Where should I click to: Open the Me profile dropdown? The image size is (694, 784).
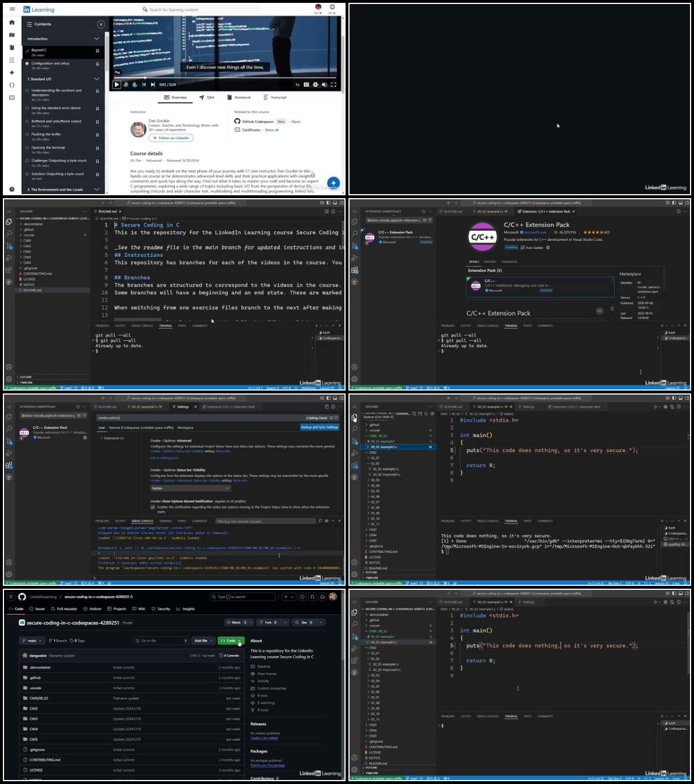coord(318,9)
